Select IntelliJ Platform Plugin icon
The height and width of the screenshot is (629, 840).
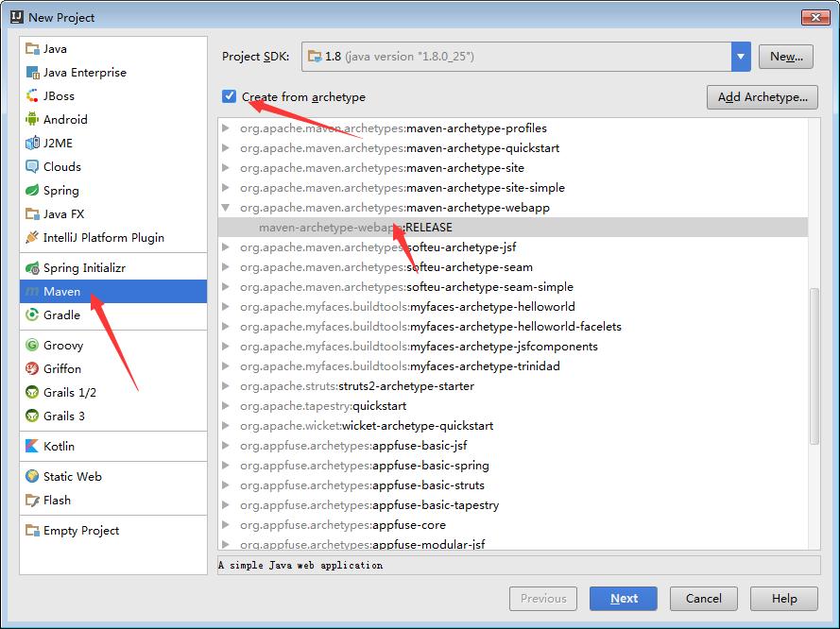point(32,237)
